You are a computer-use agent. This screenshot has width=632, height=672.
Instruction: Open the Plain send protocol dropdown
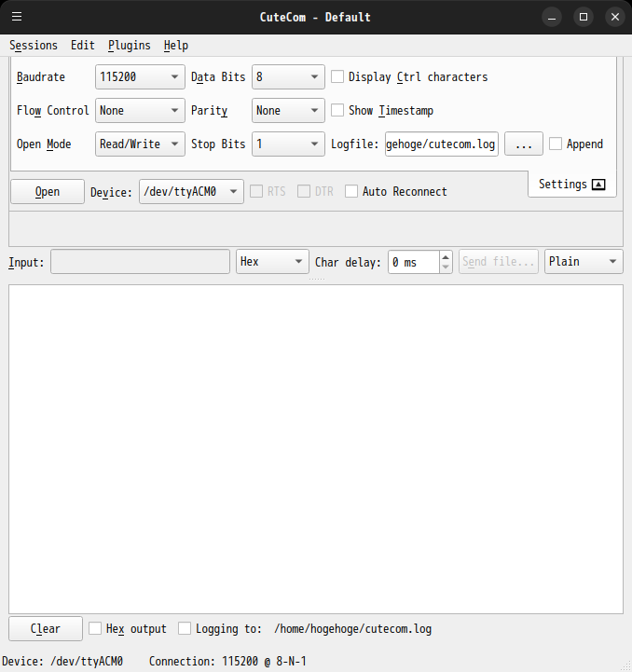point(584,261)
